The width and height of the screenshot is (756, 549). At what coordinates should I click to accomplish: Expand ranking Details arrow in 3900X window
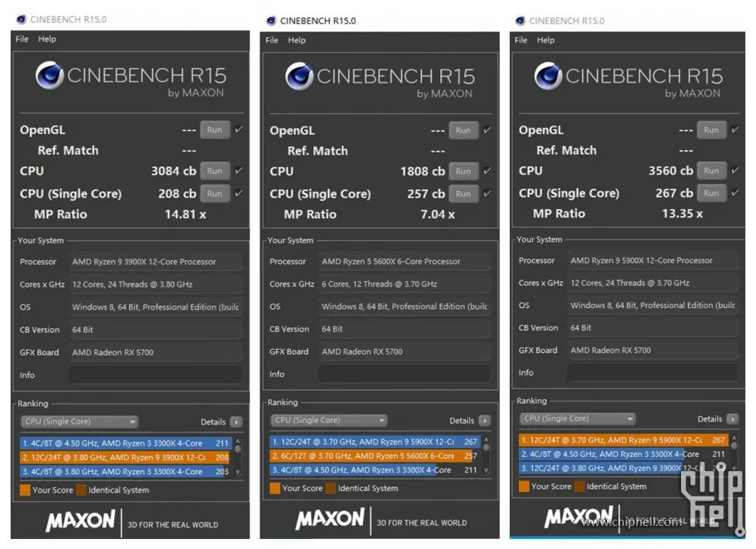[x=236, y=422]
